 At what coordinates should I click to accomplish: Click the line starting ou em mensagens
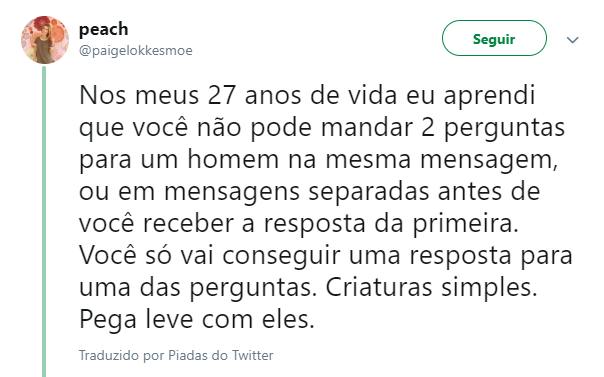(309, 192)
